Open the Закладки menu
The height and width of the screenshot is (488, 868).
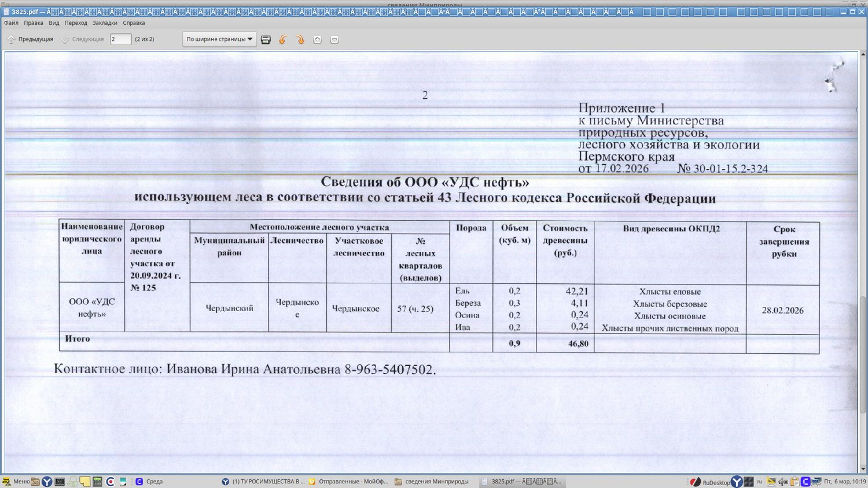click(105, 23)
